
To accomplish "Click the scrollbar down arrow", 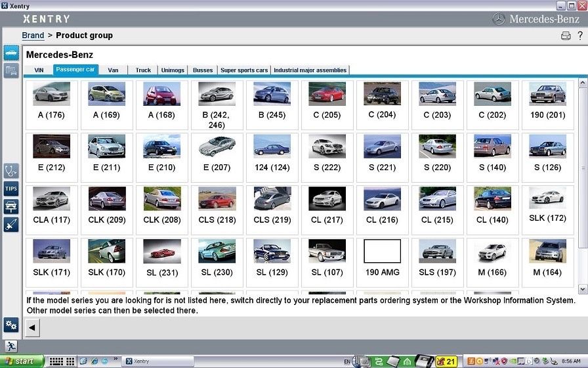I will click(x=582, y=289).
